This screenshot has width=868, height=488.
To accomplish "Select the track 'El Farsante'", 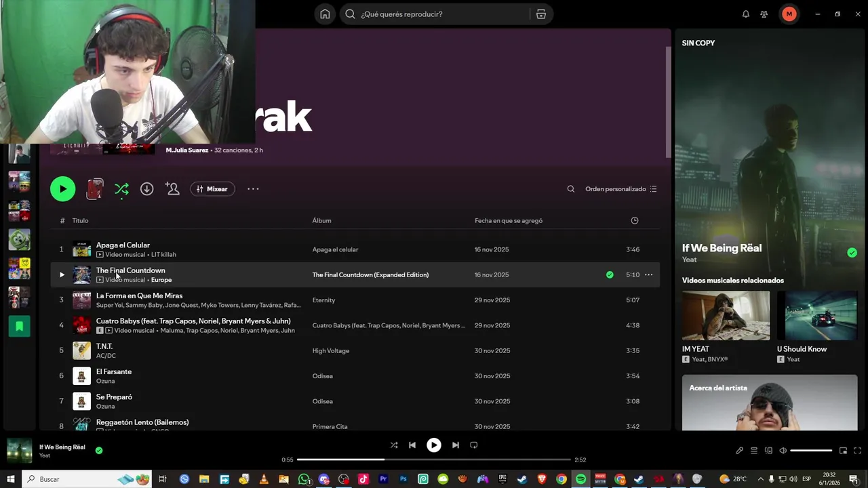I will point(114,371).
